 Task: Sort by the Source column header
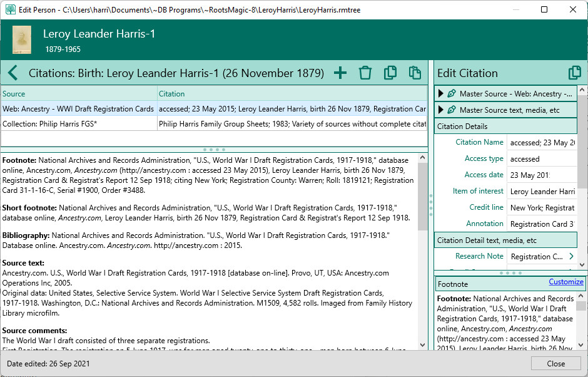tap(78, 94)
